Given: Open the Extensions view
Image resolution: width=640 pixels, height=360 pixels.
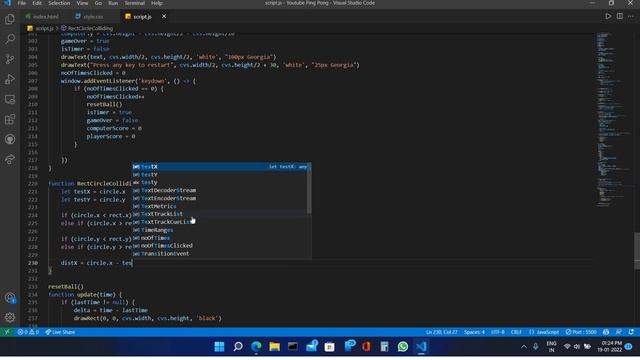Looking at the screenshot, I should point(10,119).
